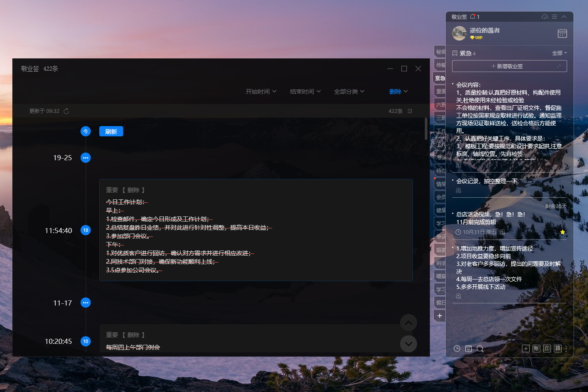Close the 敬业签 timeline window
This screenshot has height=392, width=588.
click(418, 69)
